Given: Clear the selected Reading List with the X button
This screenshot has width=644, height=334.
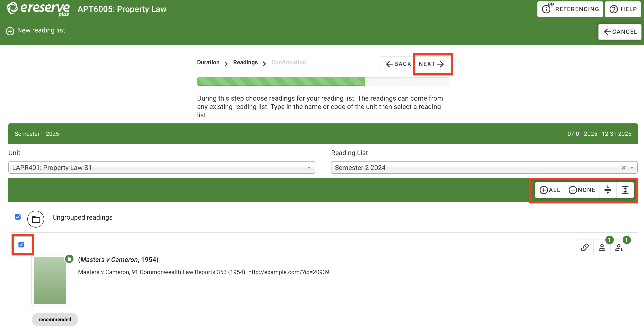Looking at the screenshot, I should tap(623, 167).
